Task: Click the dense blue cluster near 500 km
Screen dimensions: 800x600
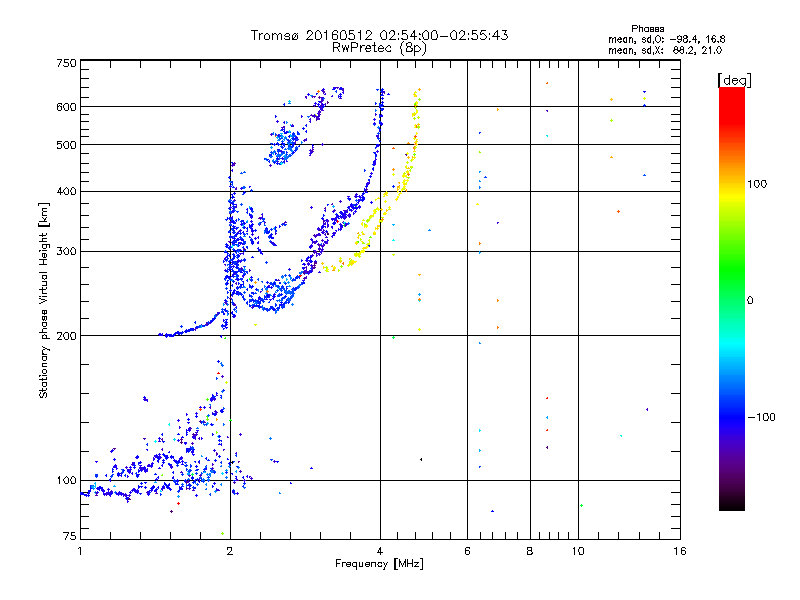Action: pyautogui.click(x=283, y=146)
